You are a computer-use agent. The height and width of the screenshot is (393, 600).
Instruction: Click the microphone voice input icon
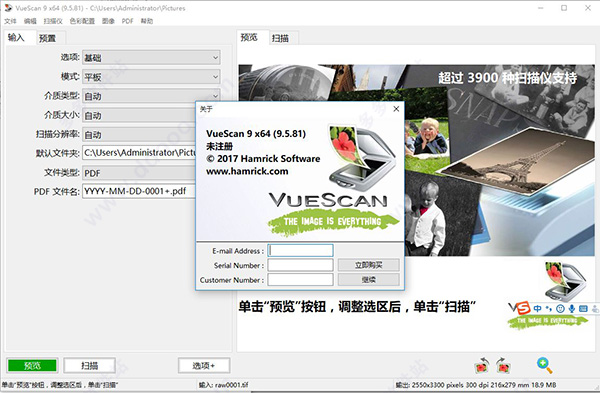(x=572, y=308)
